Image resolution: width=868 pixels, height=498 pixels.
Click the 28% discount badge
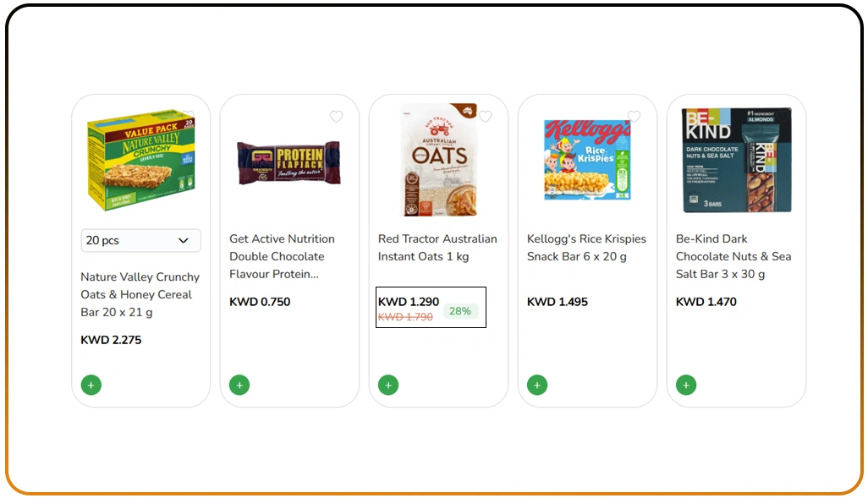(x=460, y=310)
